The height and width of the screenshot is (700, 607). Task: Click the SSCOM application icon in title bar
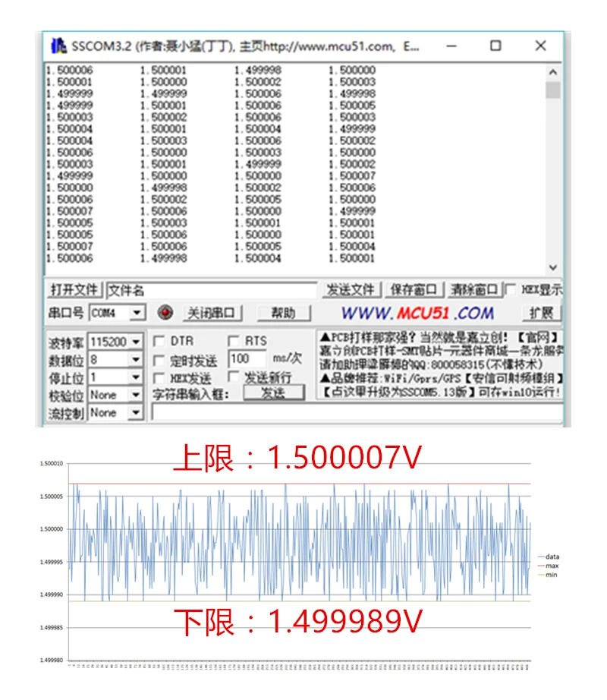pyautogui.click(x=58, y=46)
